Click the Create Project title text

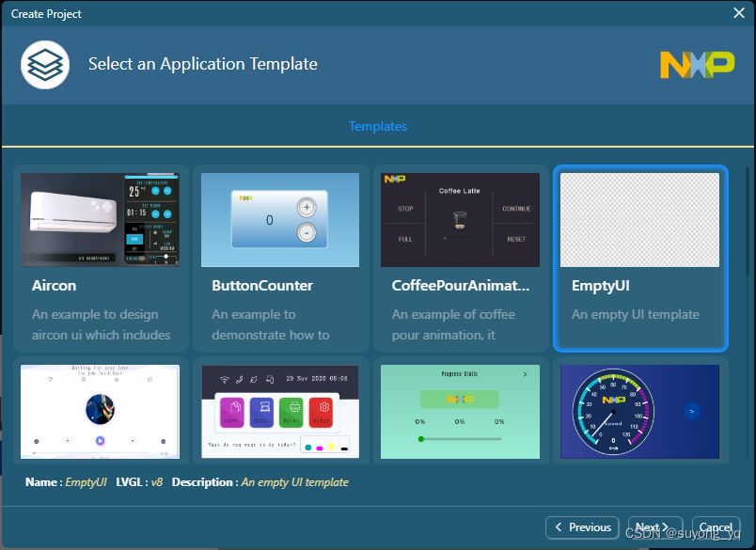point(46,14)
